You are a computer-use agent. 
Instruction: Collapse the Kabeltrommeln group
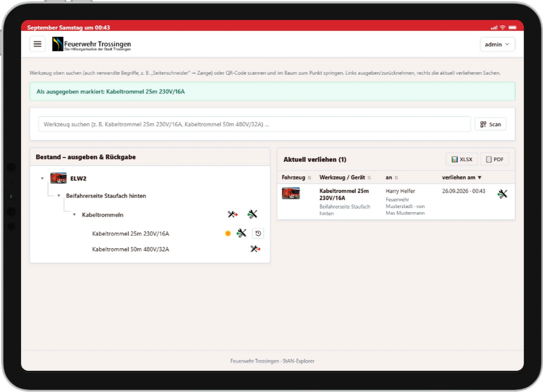click(74, 215)
